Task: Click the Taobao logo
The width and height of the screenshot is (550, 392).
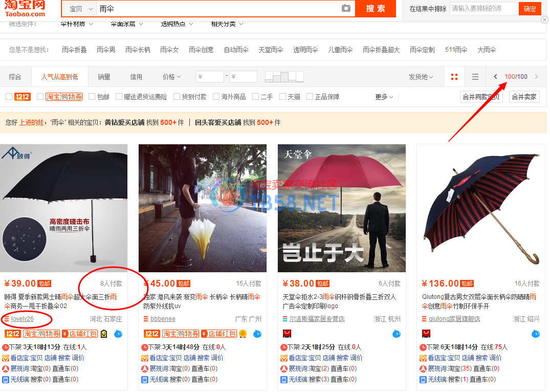Action: (x=25, y=8)
